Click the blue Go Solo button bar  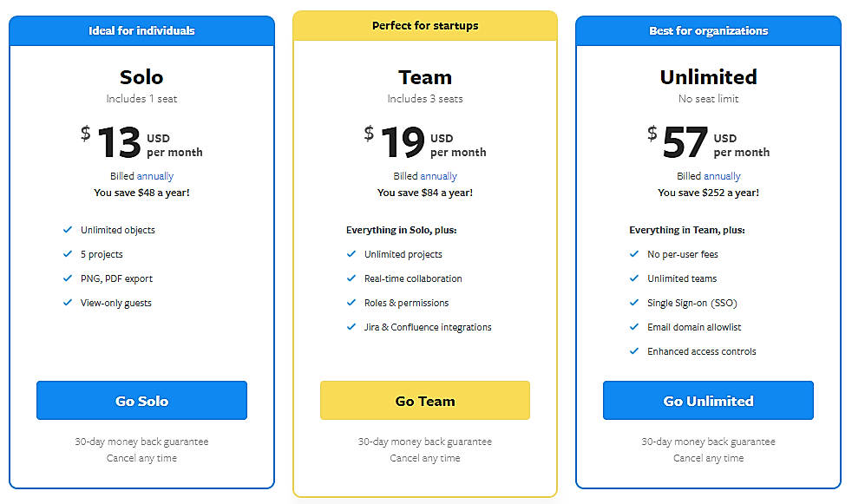click(x=141, y=400)
